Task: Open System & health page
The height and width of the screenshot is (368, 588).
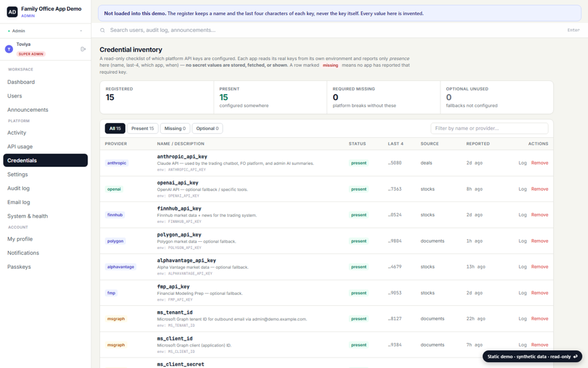Action: (27, 216)
